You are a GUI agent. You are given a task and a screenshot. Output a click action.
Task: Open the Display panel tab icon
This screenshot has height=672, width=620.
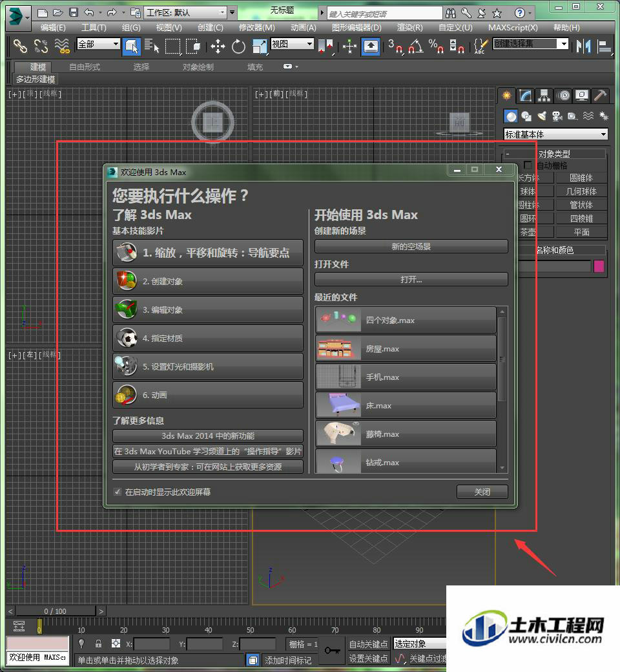point(582,96)
